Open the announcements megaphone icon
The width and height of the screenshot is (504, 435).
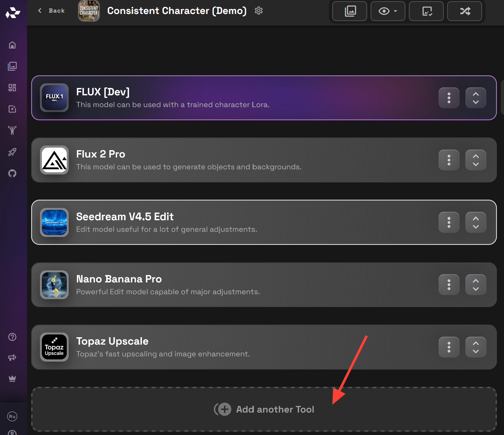pyautogui.click(x=12, y=357)
